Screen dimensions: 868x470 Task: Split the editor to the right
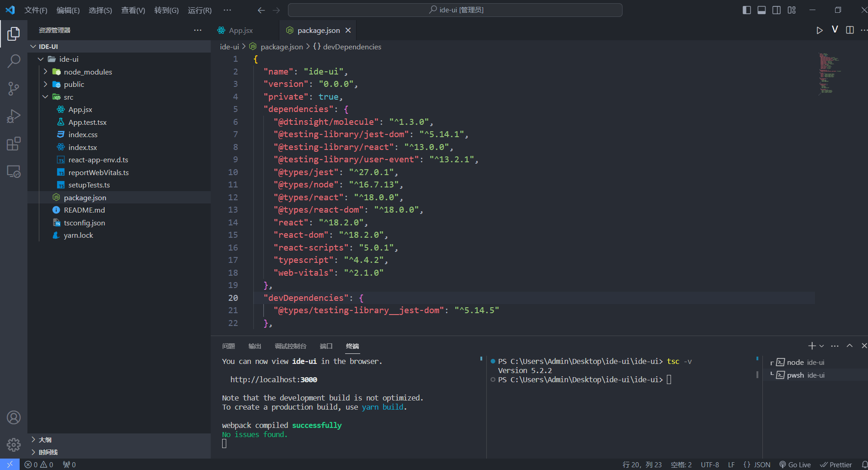coord(850,30)
